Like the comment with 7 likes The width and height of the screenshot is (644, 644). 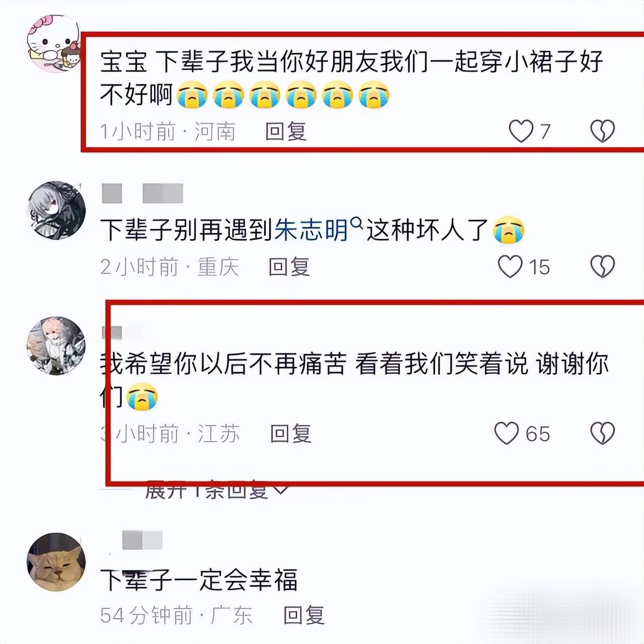coord(521,131)
